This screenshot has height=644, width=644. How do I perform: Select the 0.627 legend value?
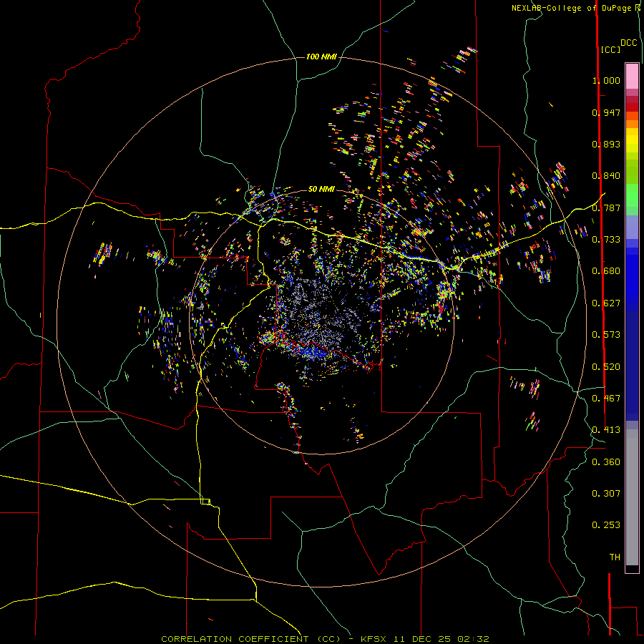pos(606,303)
